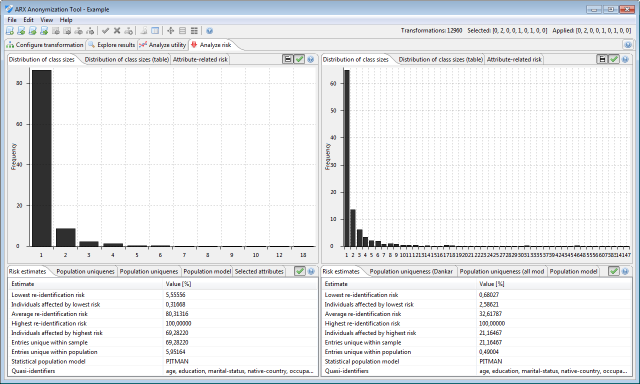Screen dimensions: 640x384
Task: Toggle the green check on the left chart header
Action: (299, 59)
